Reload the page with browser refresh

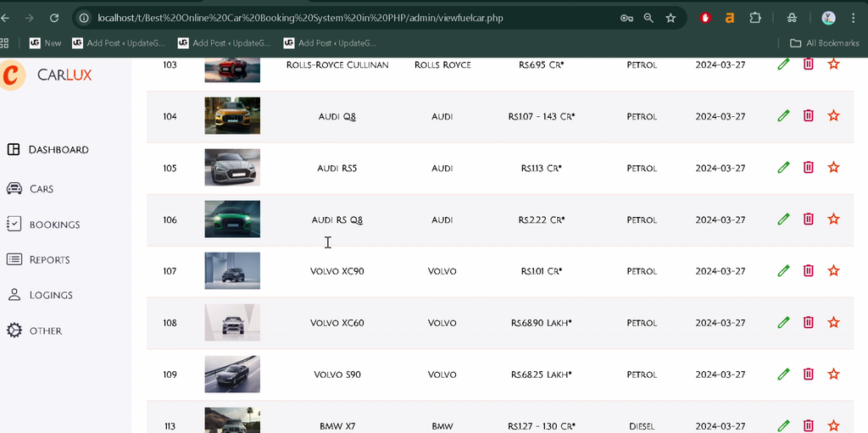point(53,19)
